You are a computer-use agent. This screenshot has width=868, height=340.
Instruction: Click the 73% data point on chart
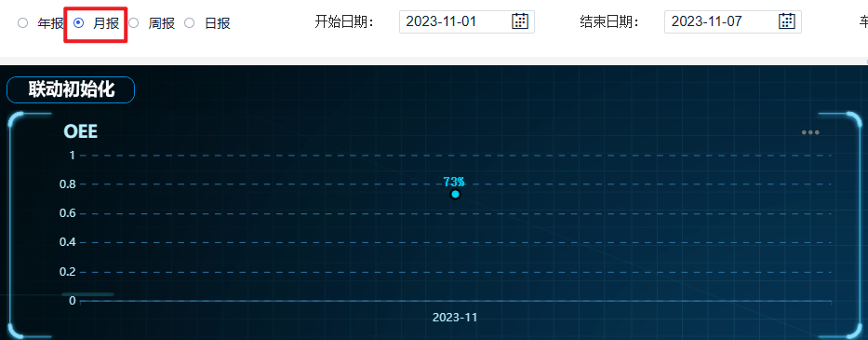coord(455,194)
